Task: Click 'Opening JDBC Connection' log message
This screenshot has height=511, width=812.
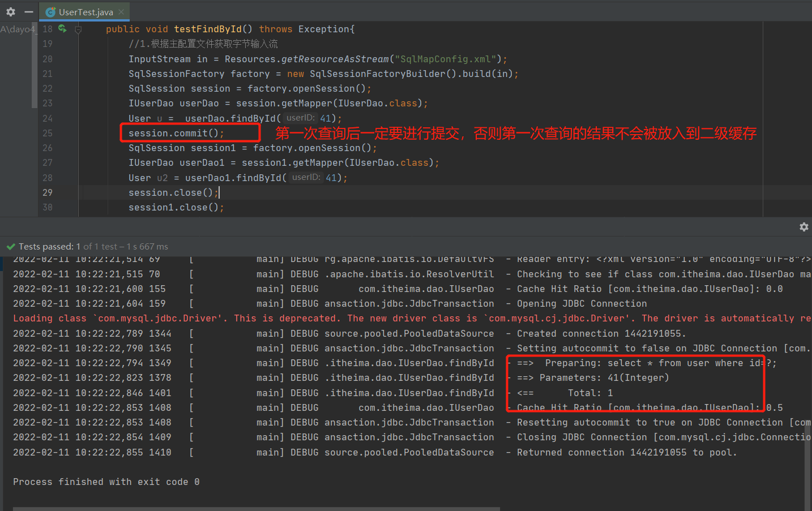Action: click(582, 303)
